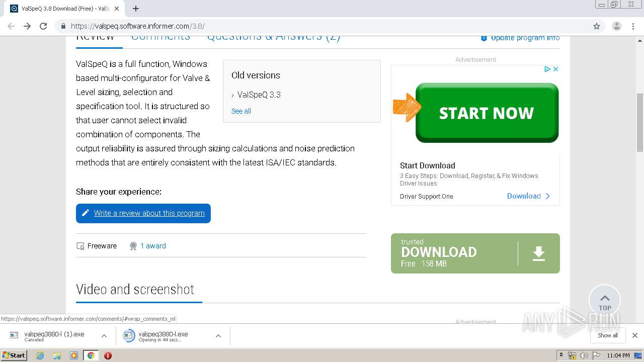Open old version ValSpeQ 3.3
The image size is (644, 362).
(x=259, y=95)
